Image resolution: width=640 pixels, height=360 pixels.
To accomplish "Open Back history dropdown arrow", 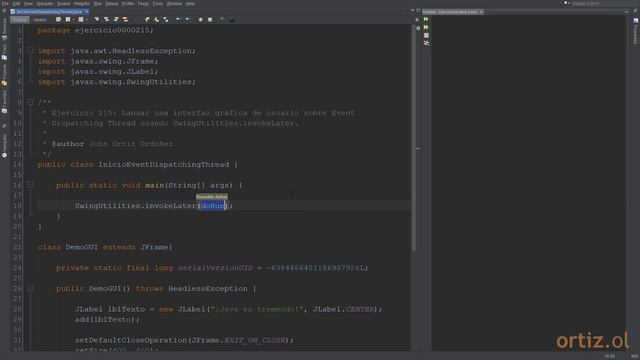I will click(x=73, y=20).
